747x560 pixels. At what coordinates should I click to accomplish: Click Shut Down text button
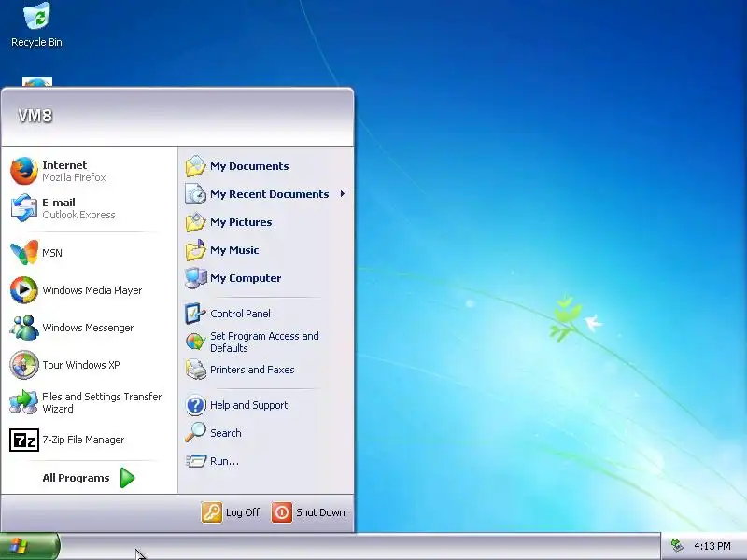[320, 512]
